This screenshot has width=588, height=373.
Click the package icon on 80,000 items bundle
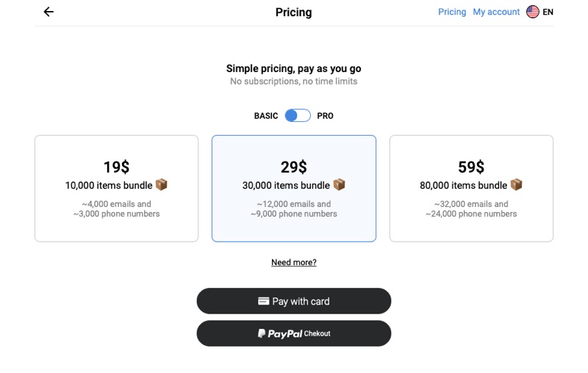517,184
